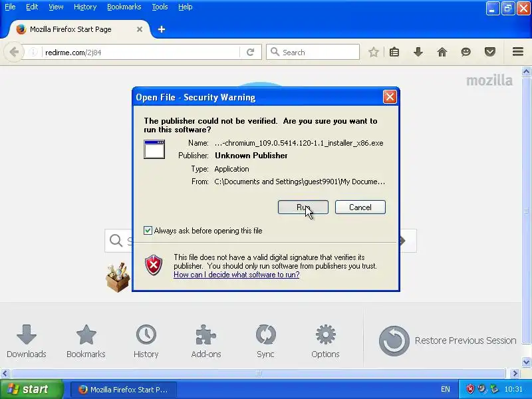This screenshot has height=399, width=532.
Task: Open the Hello chat smiley icon
Action: coord(466,53)
